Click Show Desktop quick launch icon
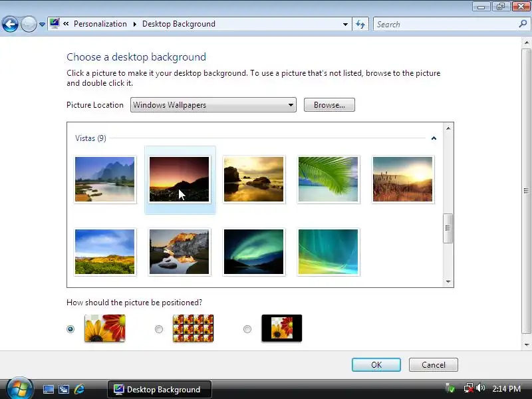The width and height of the screenshot is (532, 399). [x=48, y=389]
